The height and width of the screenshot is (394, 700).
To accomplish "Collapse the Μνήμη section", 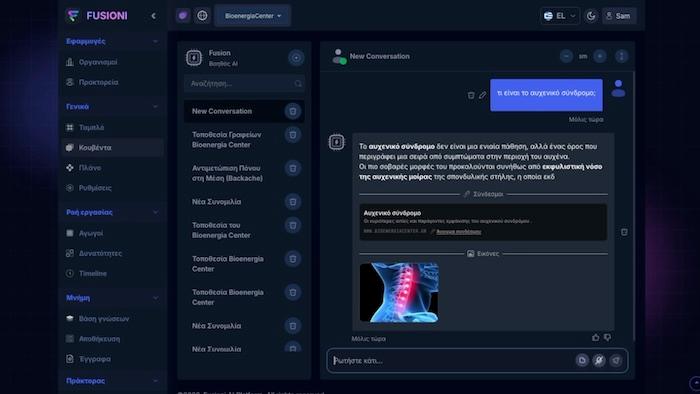I will click(155, 298).
